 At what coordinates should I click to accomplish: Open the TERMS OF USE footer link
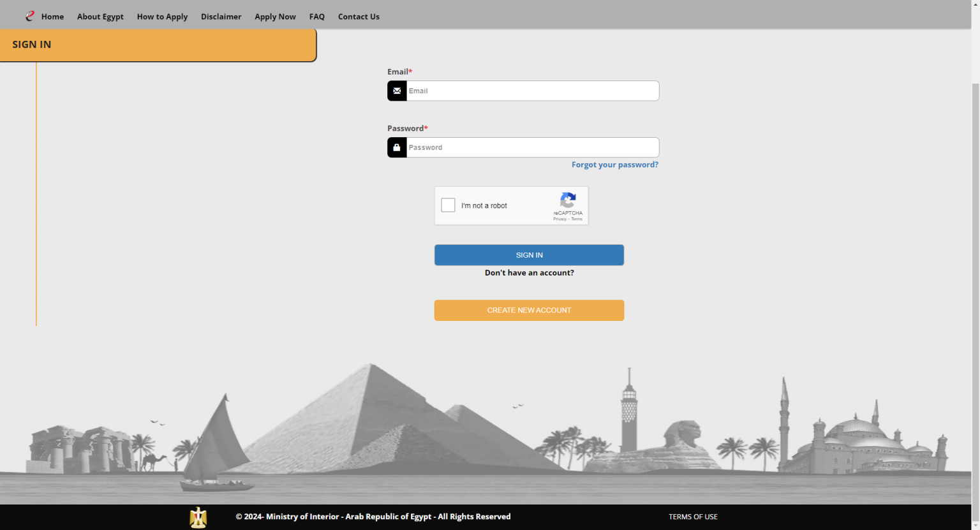(x=693, y=517)
